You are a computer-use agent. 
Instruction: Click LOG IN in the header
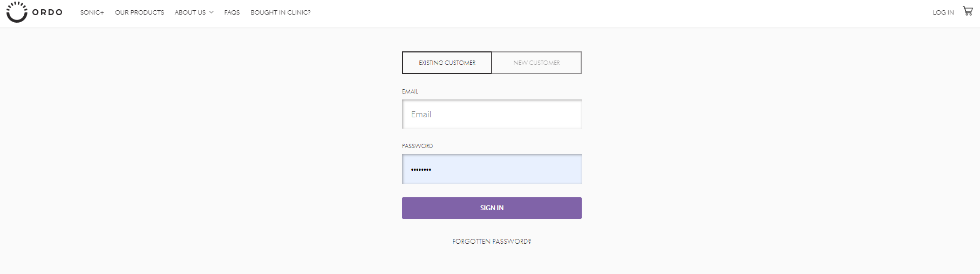(x=943, y=12)
